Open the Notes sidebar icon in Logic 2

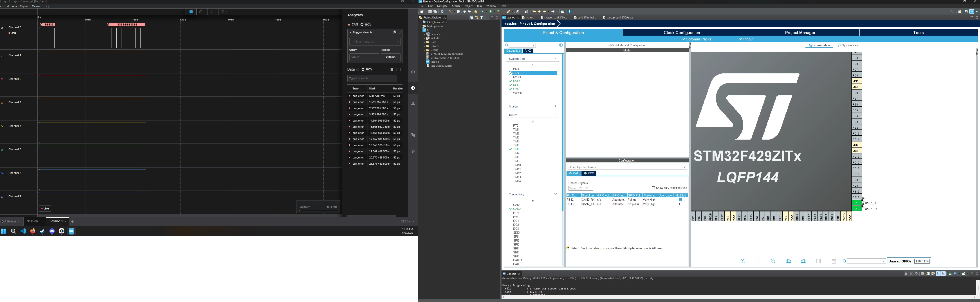[413, 151]
